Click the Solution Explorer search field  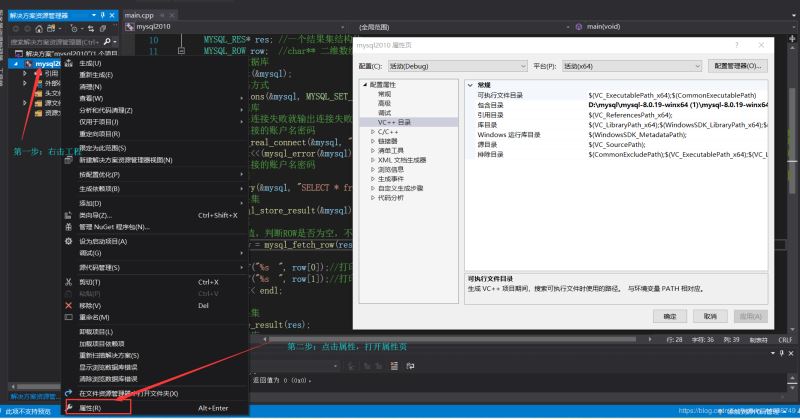[55, 42]
